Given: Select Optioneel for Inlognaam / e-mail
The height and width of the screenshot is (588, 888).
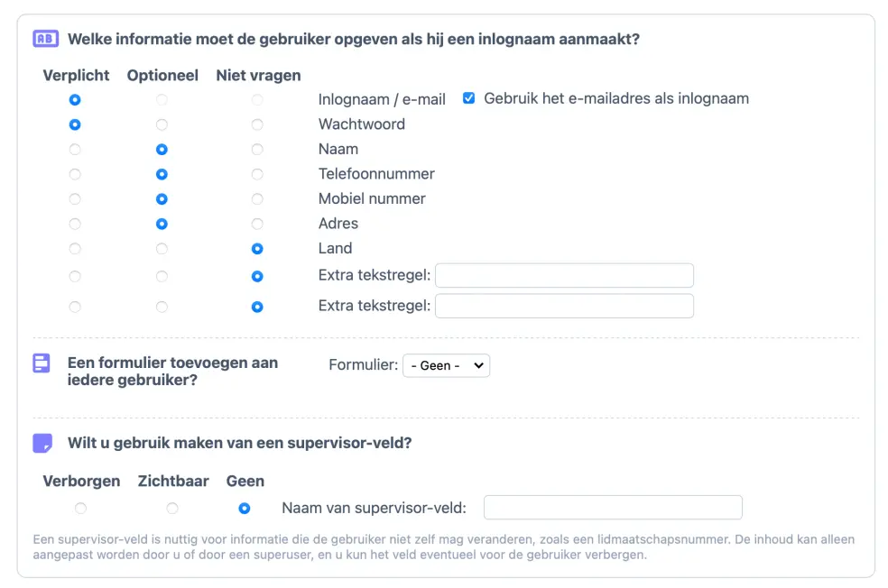Looking at the screenshot, I should tap(162, 99).
